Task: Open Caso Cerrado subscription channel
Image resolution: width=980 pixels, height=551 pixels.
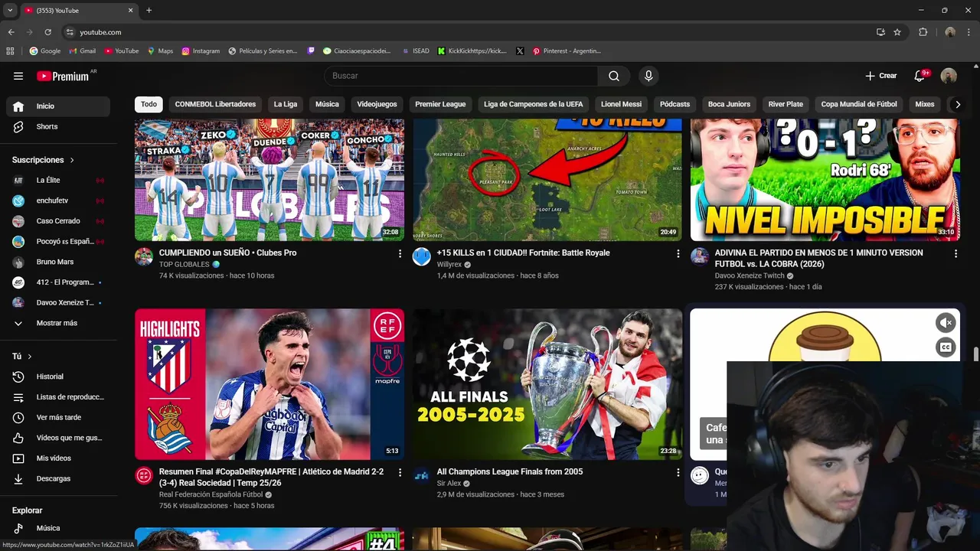Action: (x=58, y=221)
